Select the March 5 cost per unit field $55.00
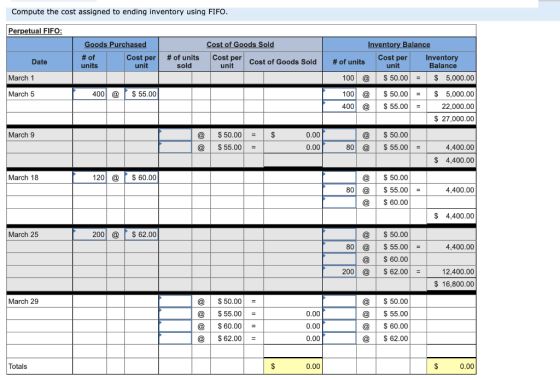The width and height of the screenshot is (560, 380). (x=141, y=94)
